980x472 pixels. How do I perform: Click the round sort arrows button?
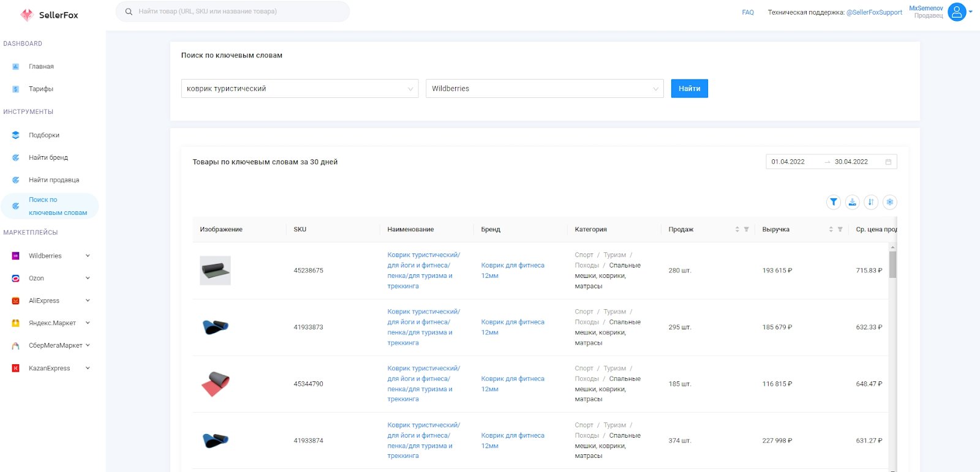(871, 202)
